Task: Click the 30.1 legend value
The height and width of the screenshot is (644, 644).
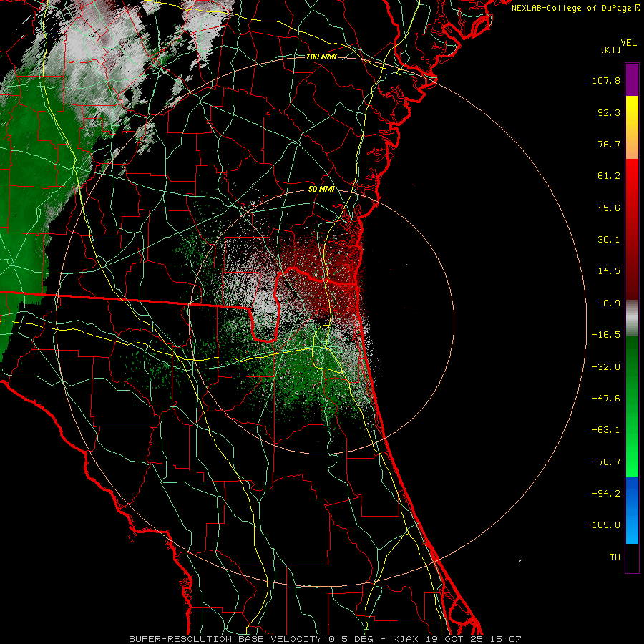Action: 609,240
